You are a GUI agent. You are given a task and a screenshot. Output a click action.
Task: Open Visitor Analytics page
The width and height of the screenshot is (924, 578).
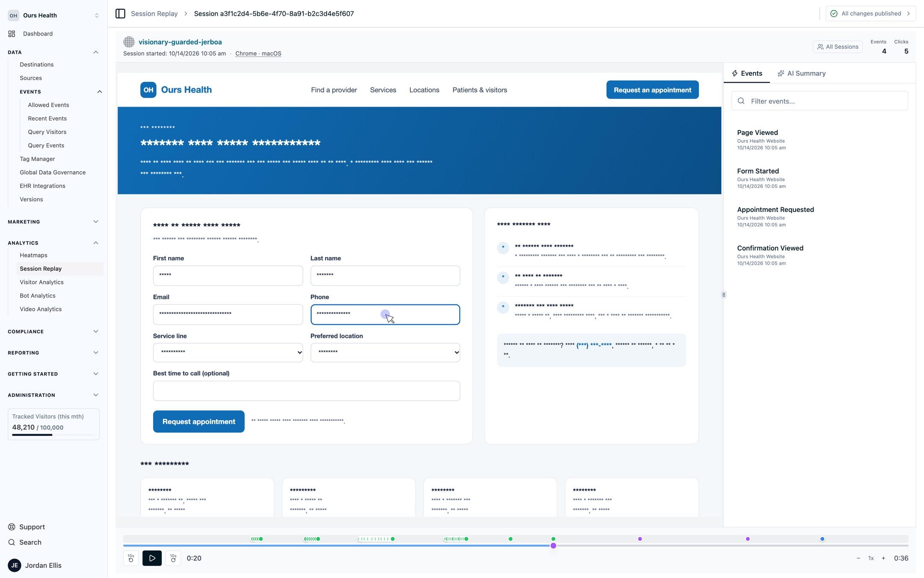[x=41, y=282]
